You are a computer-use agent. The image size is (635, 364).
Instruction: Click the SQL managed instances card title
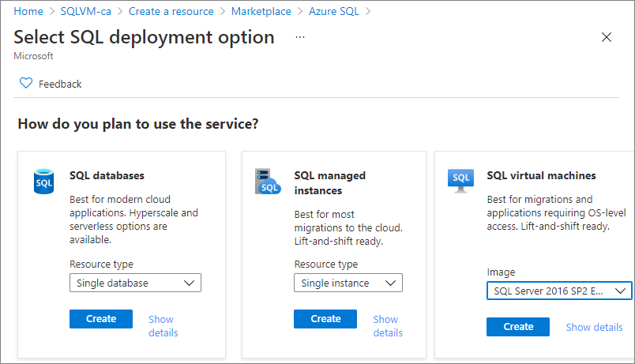[x=330, y=183]
